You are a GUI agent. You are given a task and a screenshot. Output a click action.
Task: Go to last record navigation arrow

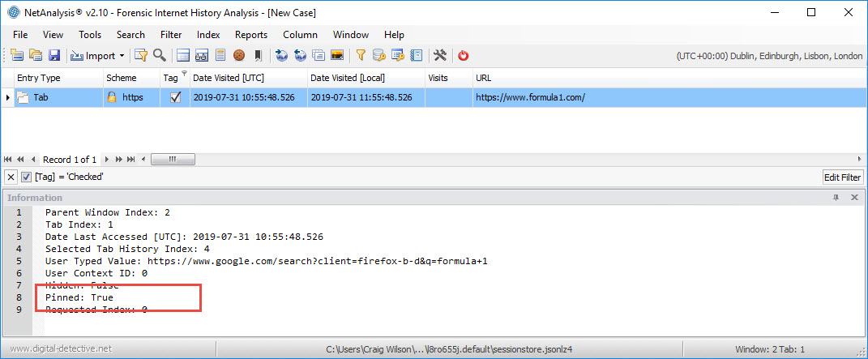point(131,160)
